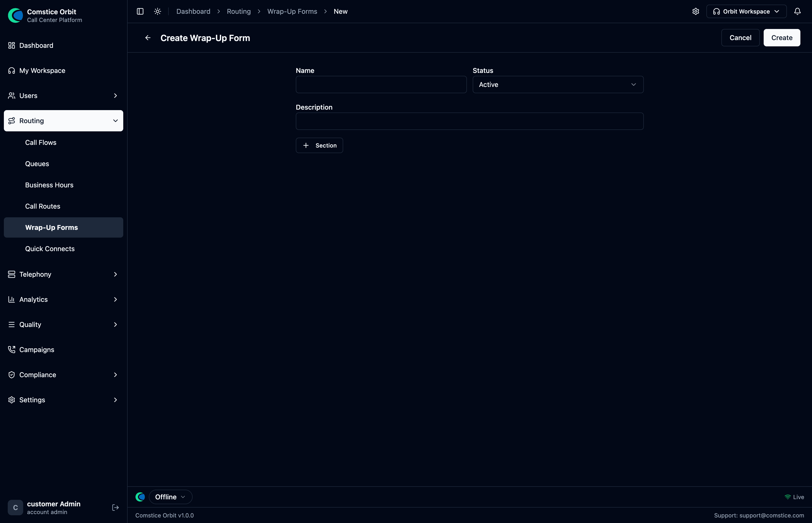Go to Wrap-Up Forms breadcrumb link
812x523 pixels.
pyautogui.click(x=292, y=12)
